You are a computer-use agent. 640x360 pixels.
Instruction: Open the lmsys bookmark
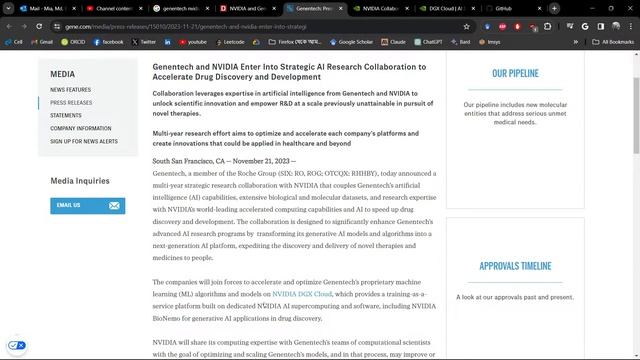pos(489,42)
